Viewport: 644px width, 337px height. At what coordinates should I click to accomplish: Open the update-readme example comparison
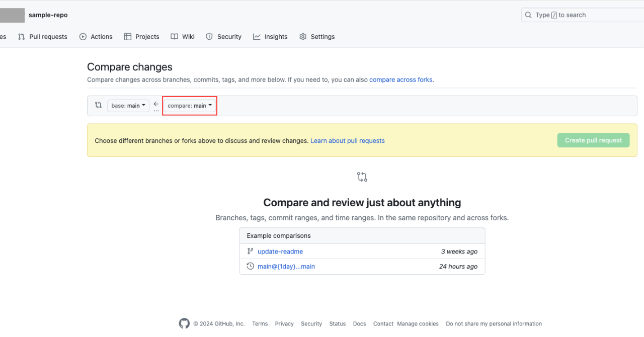tap(280, 251)
